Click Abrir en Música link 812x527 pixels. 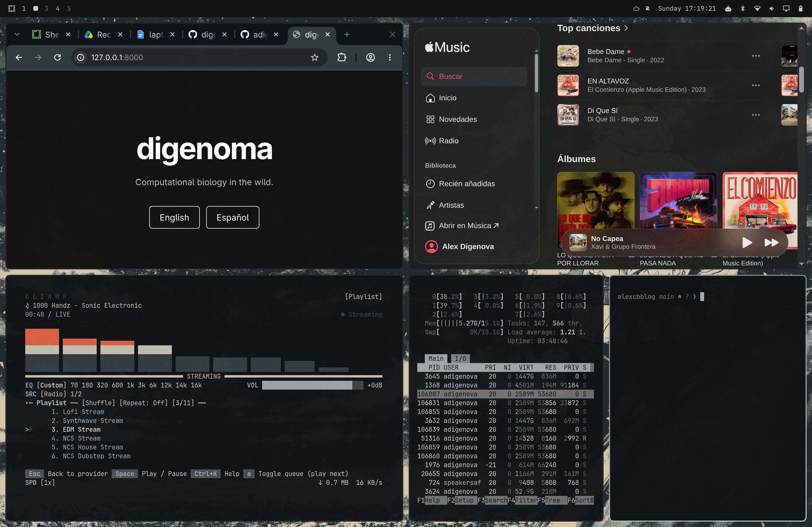click(x=462, y=226)
